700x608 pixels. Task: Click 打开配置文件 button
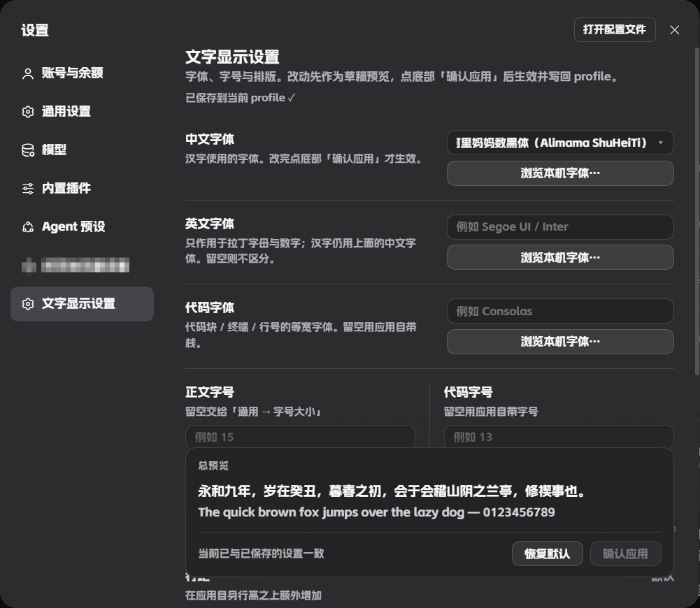pyautogui.click(x=614, y=30)
